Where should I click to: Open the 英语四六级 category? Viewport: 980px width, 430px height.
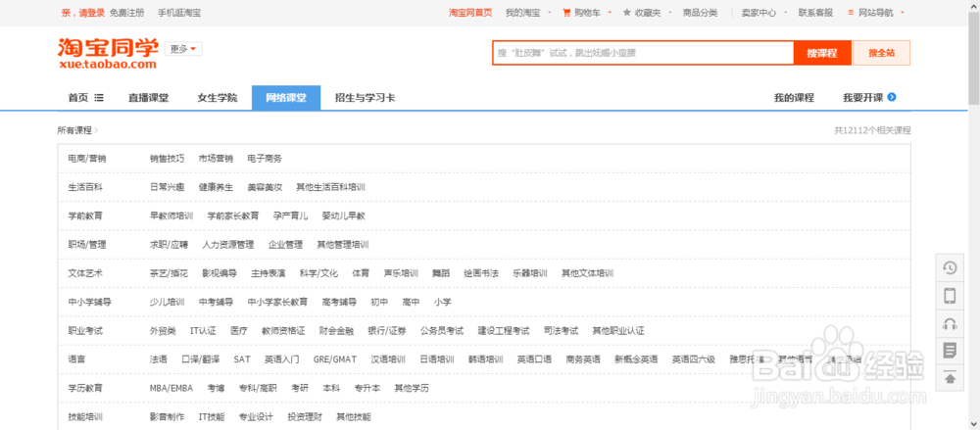(x=694, y=360)
